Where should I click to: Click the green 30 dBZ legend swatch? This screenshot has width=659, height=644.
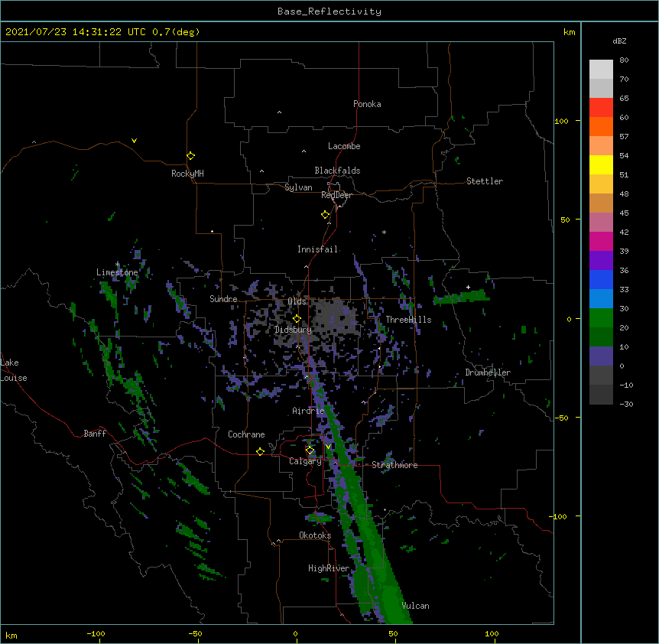[x=601, y=318]
